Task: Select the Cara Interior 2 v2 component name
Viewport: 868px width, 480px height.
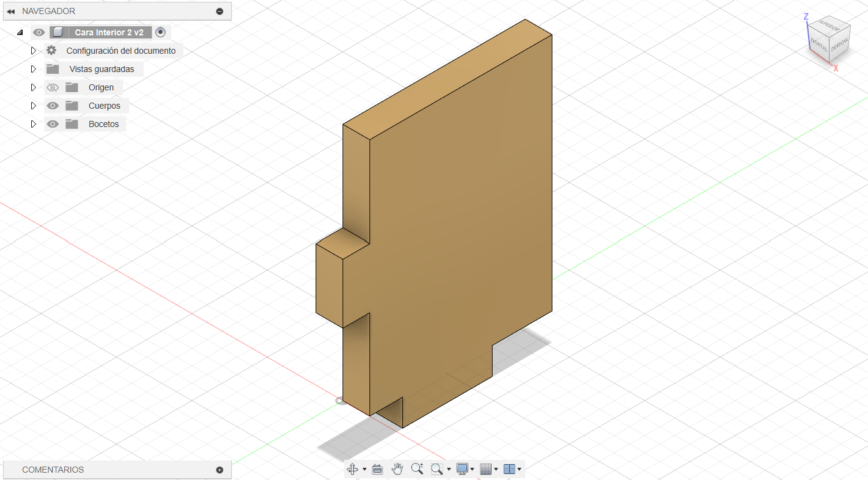Action: pyautogui.click(x=109, y=32)
